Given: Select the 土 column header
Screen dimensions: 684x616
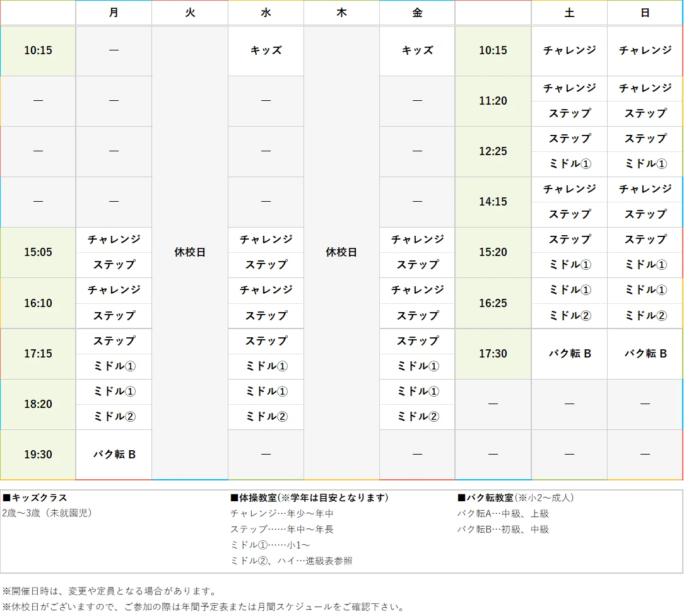Looking at the screenshot, I should point(569,13).
